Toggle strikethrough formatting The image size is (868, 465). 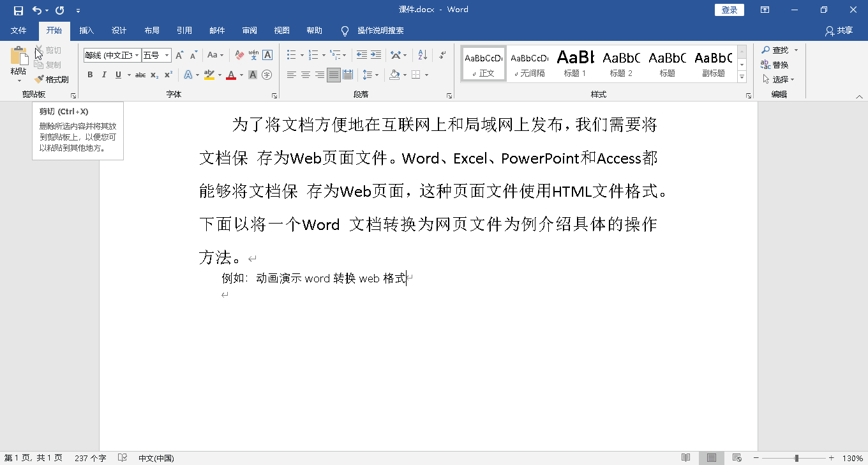(x=140, y=75)
